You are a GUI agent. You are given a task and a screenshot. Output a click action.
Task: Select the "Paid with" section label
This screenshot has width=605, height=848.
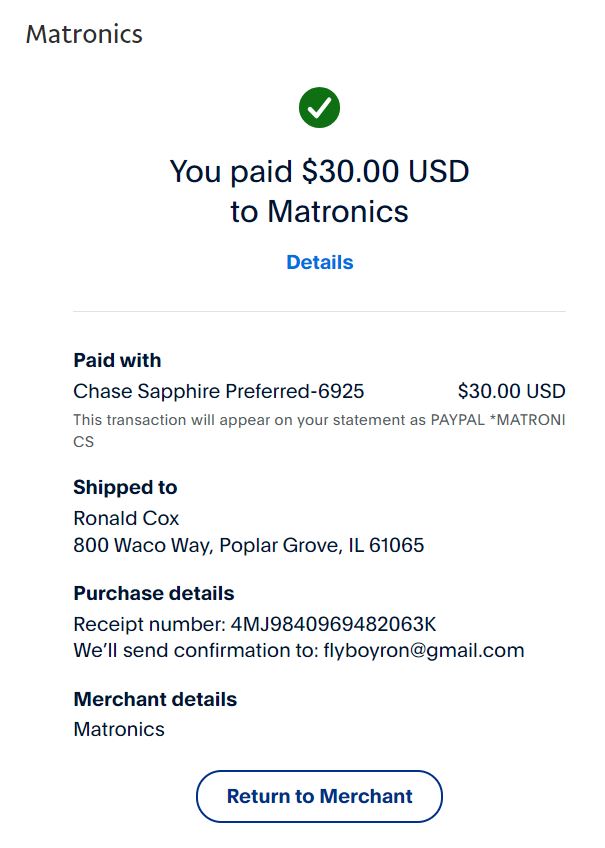point(117,360)
